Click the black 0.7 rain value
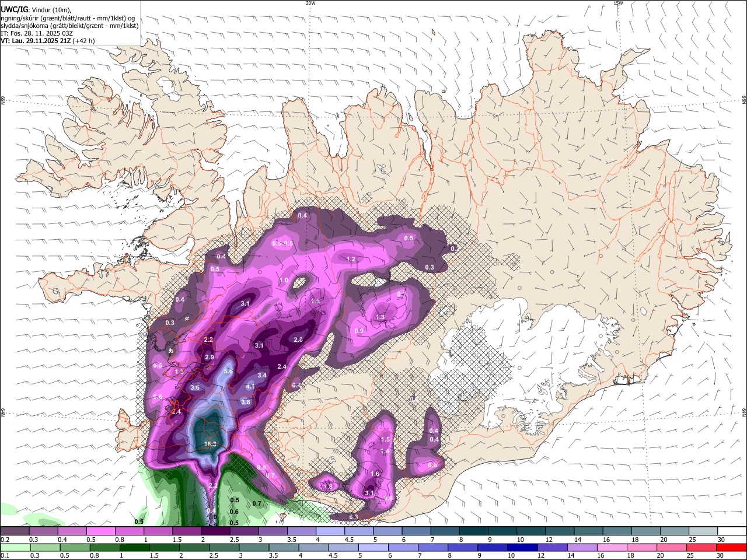 click(x=256, y=503)
